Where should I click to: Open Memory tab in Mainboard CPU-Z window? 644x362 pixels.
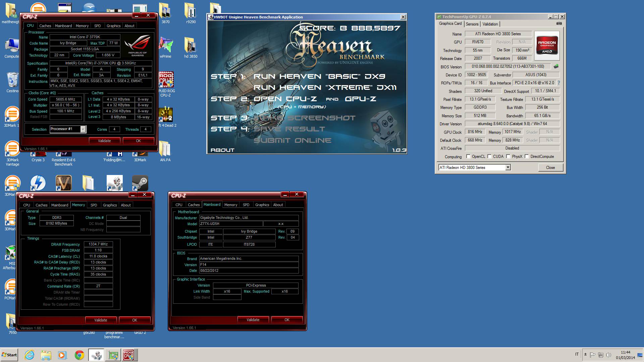(231, 205)
